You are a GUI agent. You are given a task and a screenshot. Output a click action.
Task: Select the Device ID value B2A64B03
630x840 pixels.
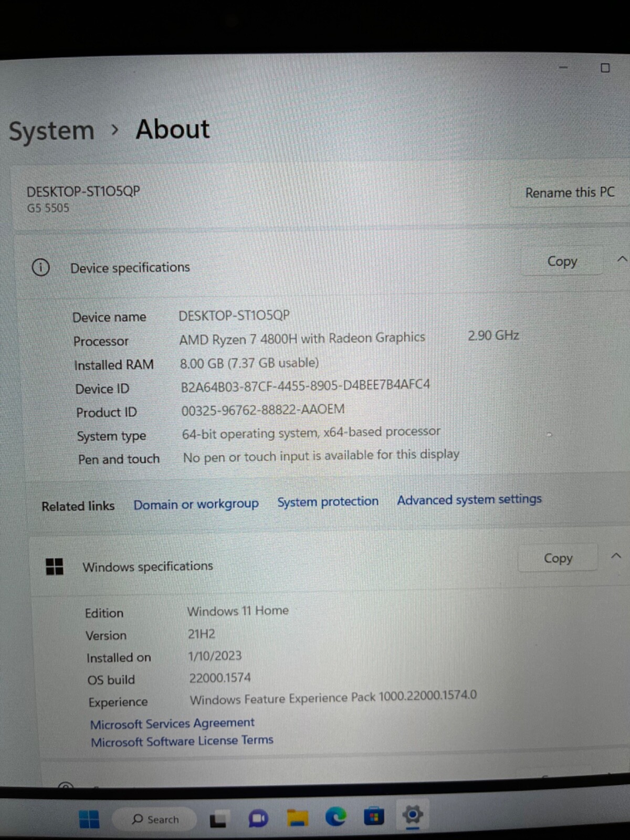click(x=305, y=385)
